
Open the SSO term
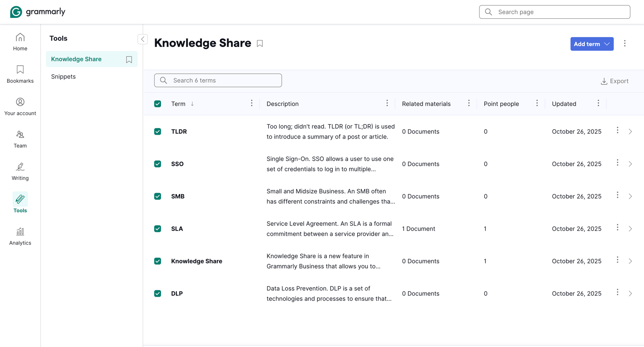pyautogui.click(x=177, y=164)
